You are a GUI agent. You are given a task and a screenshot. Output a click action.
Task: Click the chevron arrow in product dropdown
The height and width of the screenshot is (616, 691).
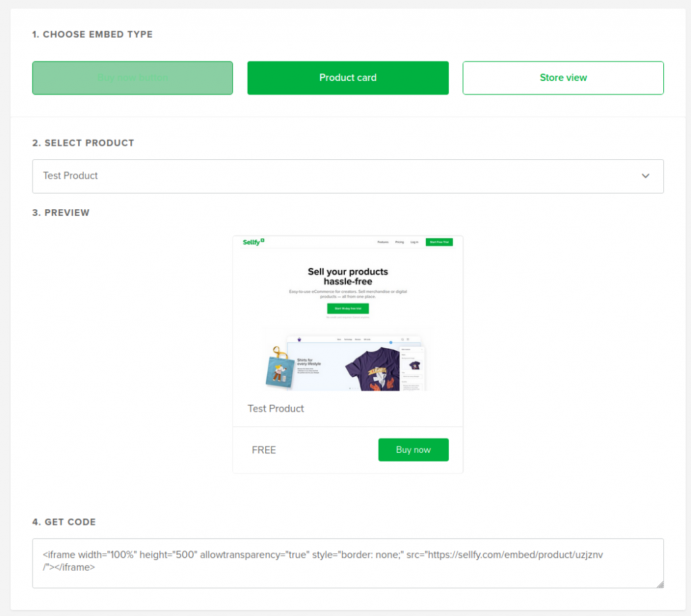646,176
